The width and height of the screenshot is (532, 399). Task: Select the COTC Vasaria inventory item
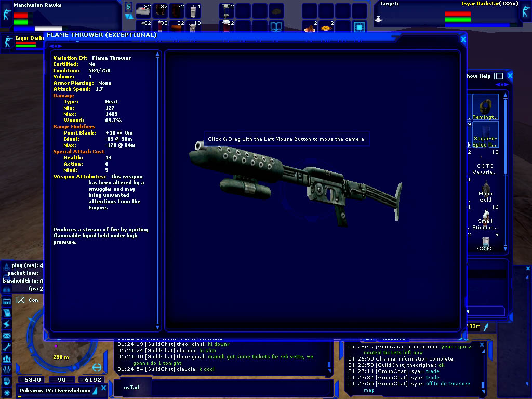485,162
